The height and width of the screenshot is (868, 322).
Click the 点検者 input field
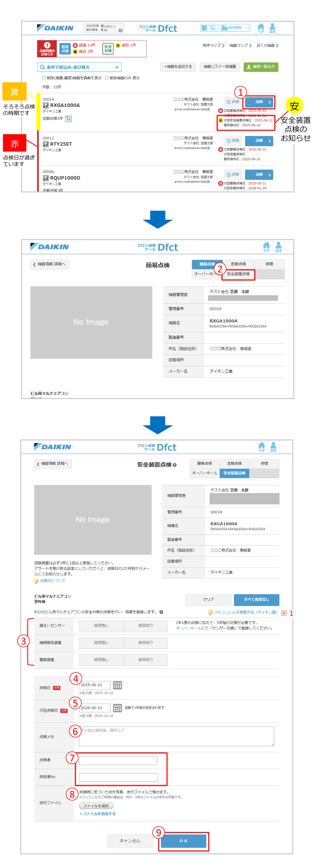118,761
